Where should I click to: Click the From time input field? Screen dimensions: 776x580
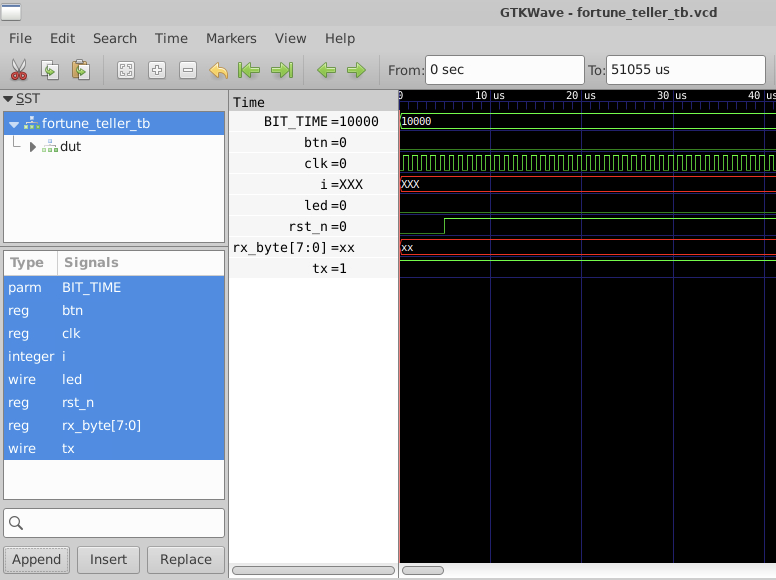pos(504,70)
